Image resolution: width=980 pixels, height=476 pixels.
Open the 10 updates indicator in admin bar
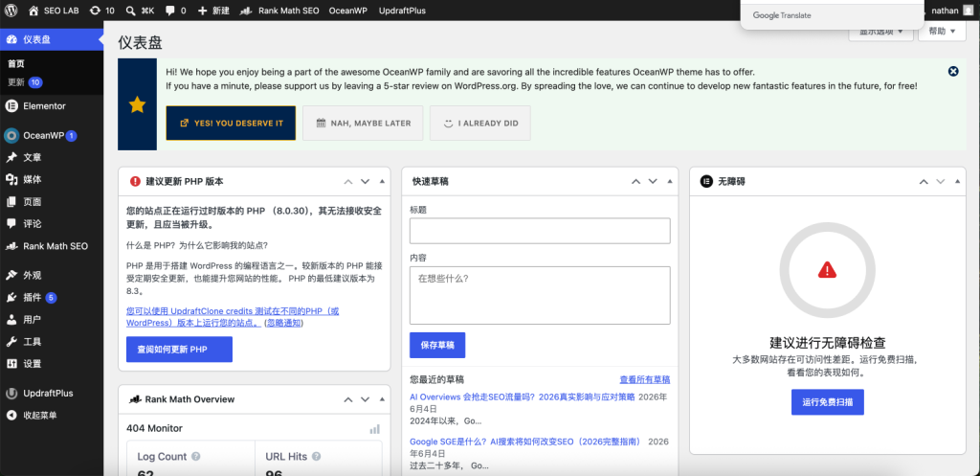click(101, 11)
